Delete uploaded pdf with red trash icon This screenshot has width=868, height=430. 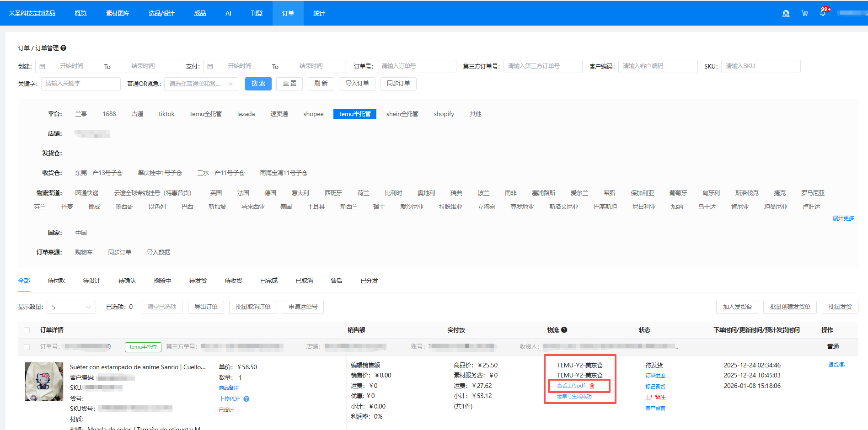(x=592, y=386)
